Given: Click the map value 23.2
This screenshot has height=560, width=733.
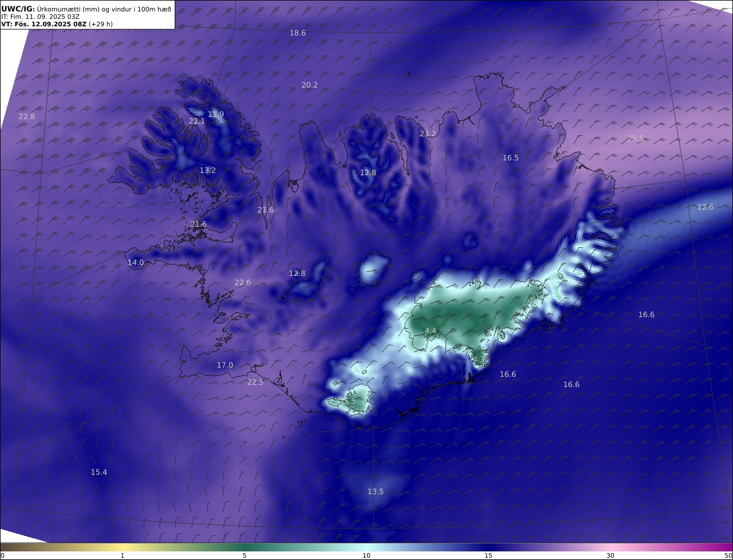Looking at the screenshot, I should point(428,133).
